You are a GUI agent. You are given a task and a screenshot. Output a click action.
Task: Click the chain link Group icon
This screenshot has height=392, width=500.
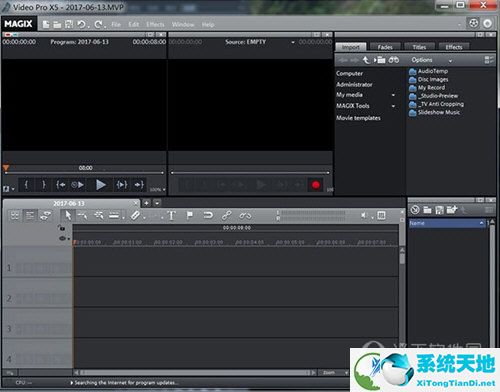click(226, 215)
